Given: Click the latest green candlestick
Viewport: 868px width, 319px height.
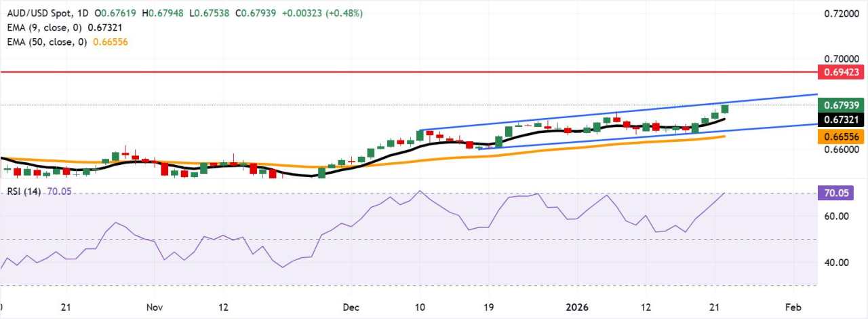Looking at the screenshot, I should (x=725, y=109).
